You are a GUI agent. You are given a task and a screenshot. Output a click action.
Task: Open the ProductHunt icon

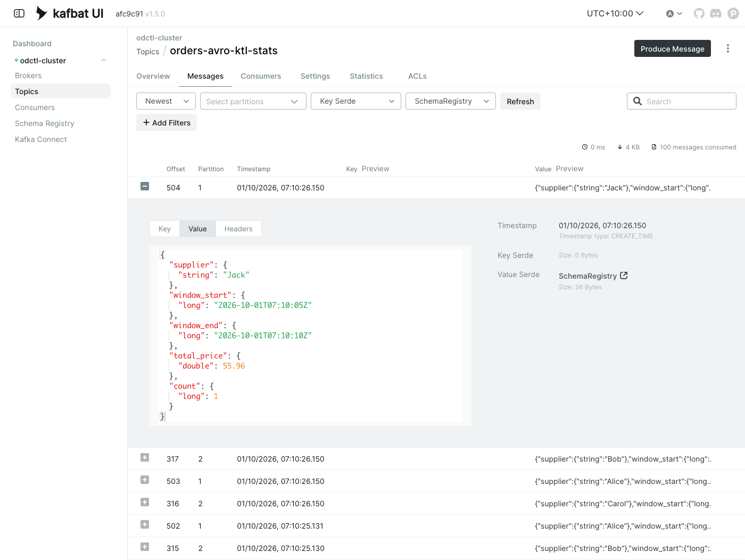733,13
